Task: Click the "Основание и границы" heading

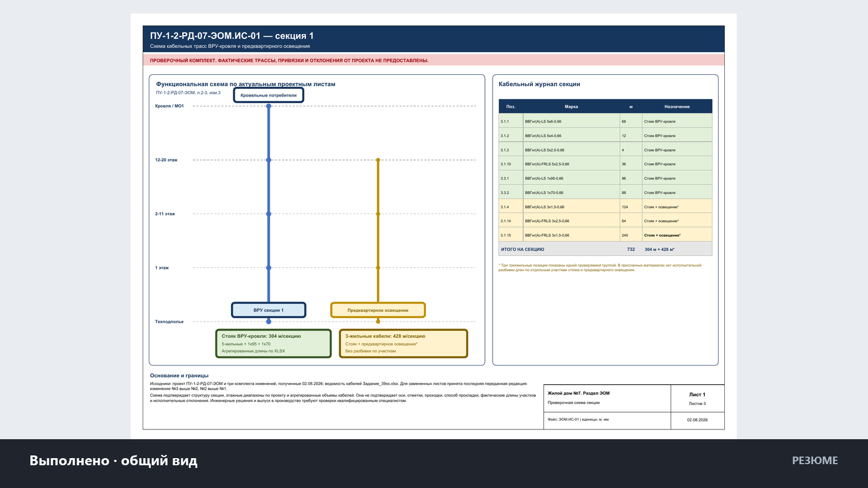Action: pyautogui.click(x=179, y=375)
